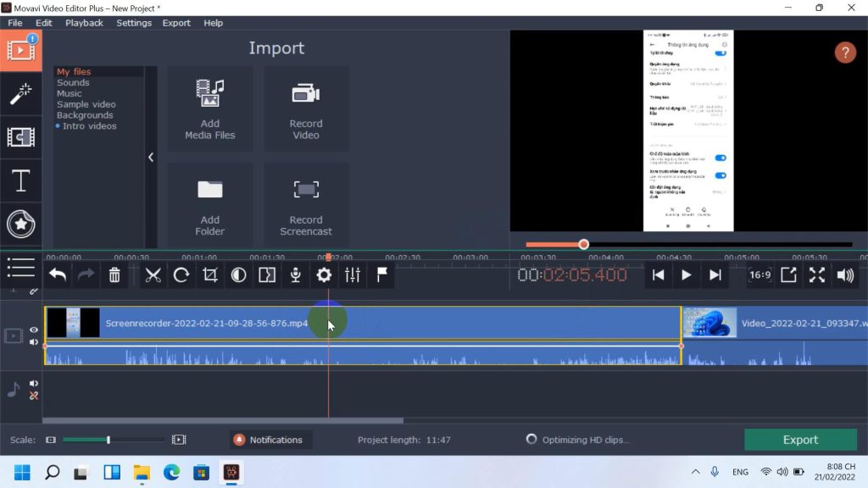Open the 16:9 aspect ratio dropdown

[x=759, y=275]
